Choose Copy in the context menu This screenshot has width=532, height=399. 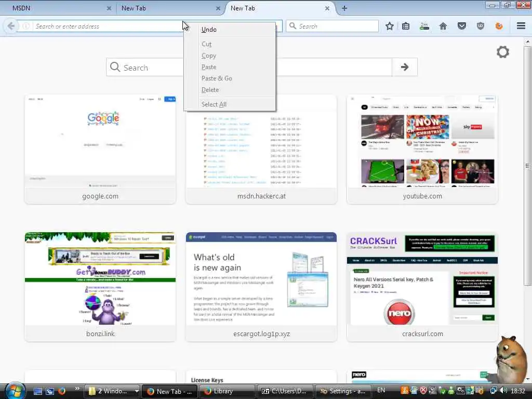pos(229,56)
